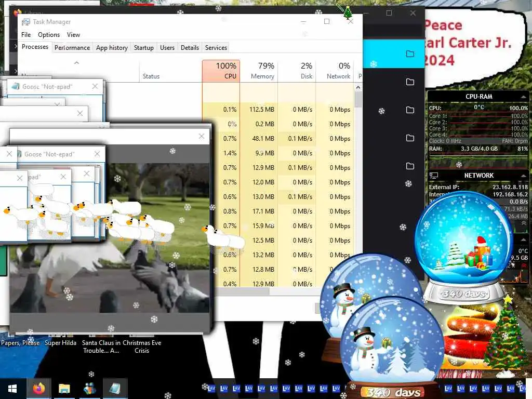
Task: Click the top-right snow globe showing 340 days
Action: pos(464,248)
